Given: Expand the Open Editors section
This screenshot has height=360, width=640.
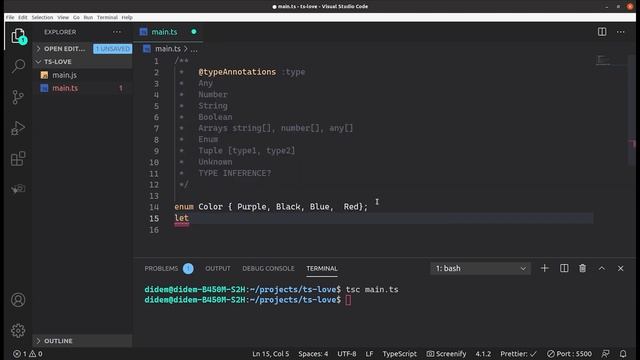Looking at the screenshot, I should pos(64,49).
